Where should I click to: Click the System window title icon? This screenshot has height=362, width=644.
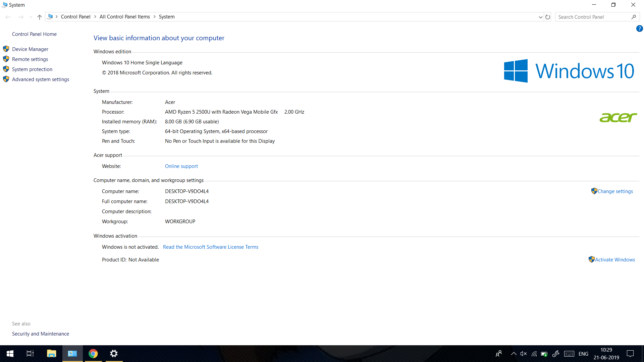(4, 5)
